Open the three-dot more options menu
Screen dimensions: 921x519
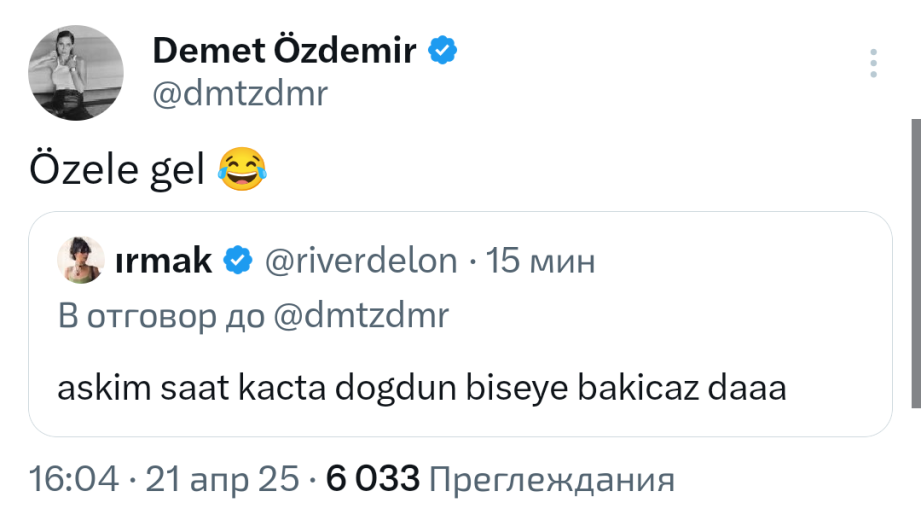point(875,63)
